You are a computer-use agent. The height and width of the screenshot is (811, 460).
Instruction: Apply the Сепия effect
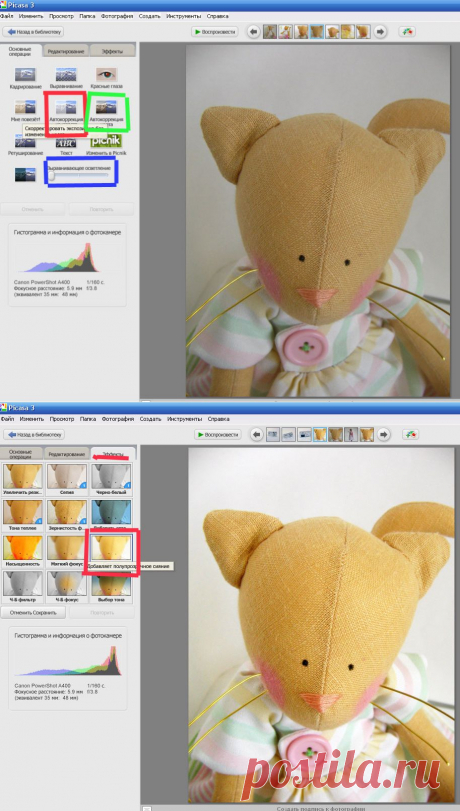tap(67, 476)
